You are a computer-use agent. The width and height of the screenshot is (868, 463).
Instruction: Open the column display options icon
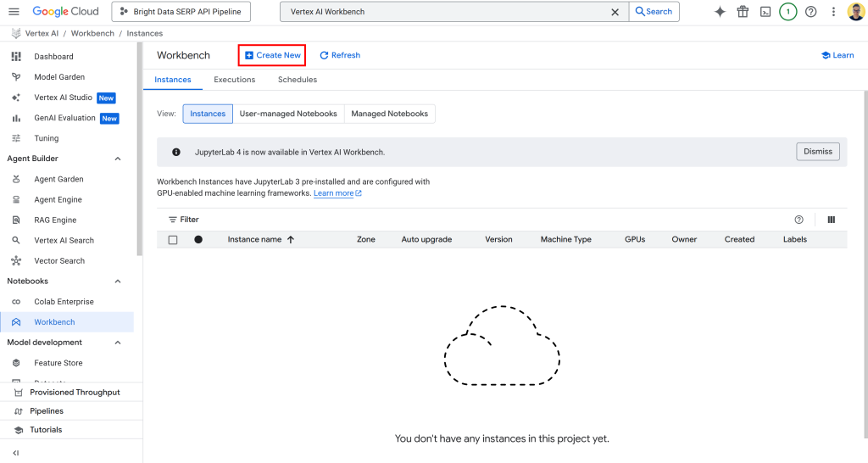832,220
